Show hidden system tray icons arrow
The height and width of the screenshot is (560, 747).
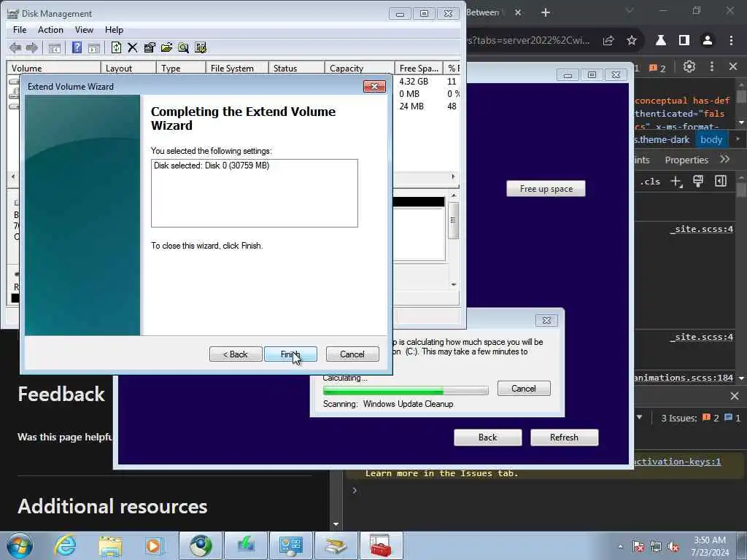point(620,546)
